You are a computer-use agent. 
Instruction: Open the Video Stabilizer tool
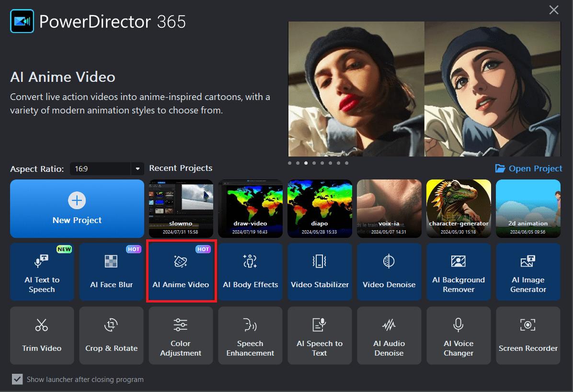click(x=320, y=271)
